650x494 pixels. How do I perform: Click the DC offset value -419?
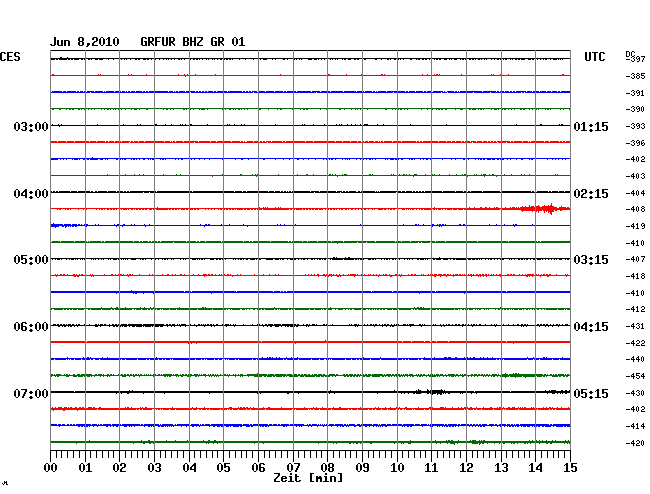pos(635,226)
